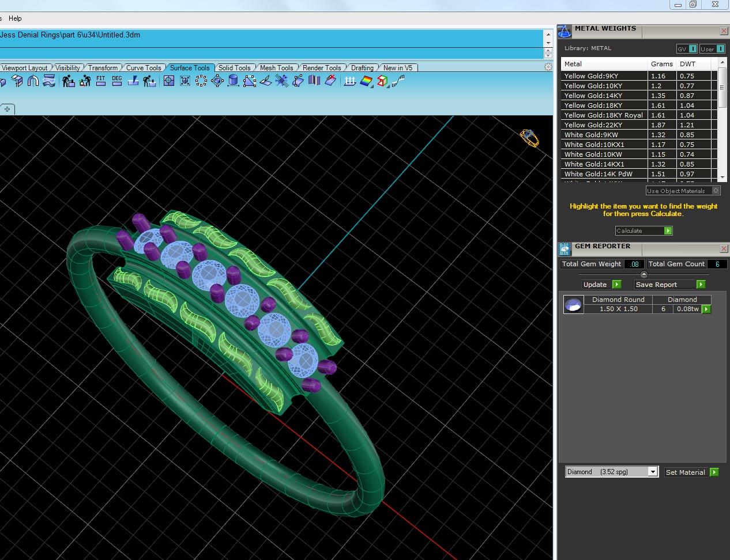Click the second builder-figure icon with red mark
This screenshot has width=730, height=560.
click(x=85, y=81)
